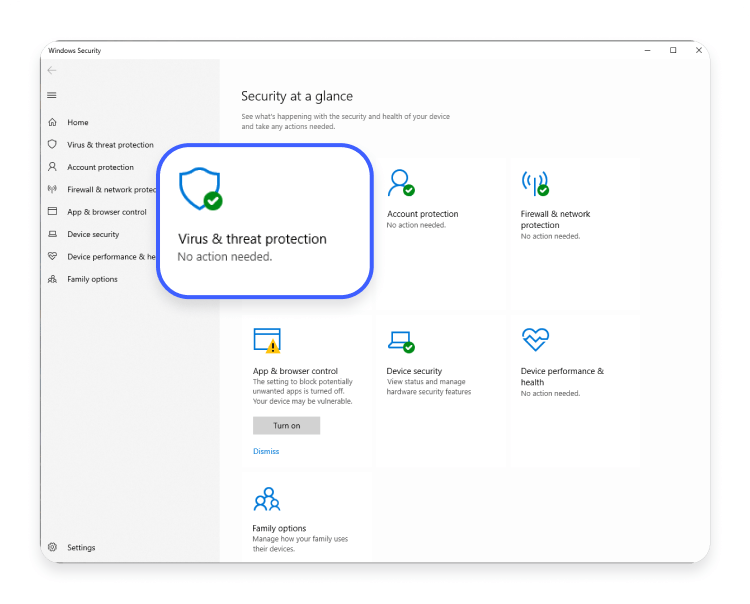This screenshot has height=604, width=750.
Task: Click the Account protection tile person icon
Action: pos(401,183)
